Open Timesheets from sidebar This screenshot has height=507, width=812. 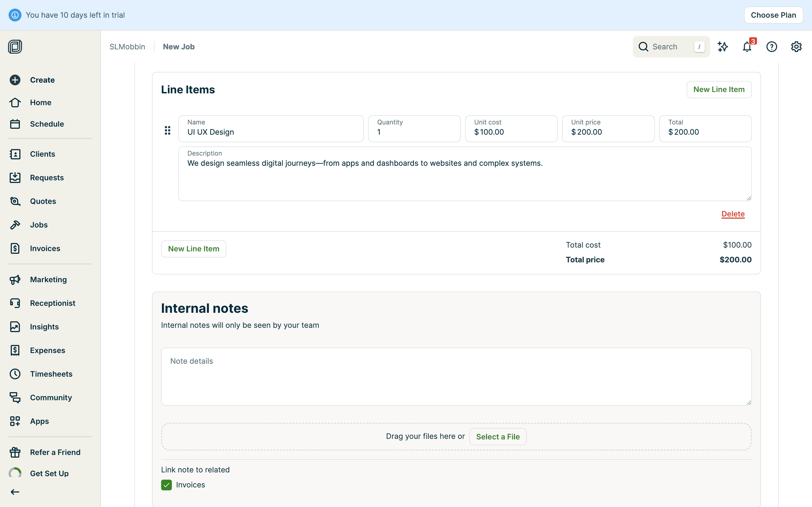point(51,374)
